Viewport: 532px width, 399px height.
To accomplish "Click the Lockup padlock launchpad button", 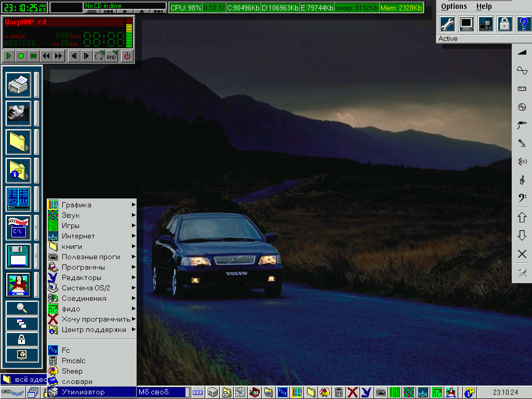I will (x=22, y=339).
